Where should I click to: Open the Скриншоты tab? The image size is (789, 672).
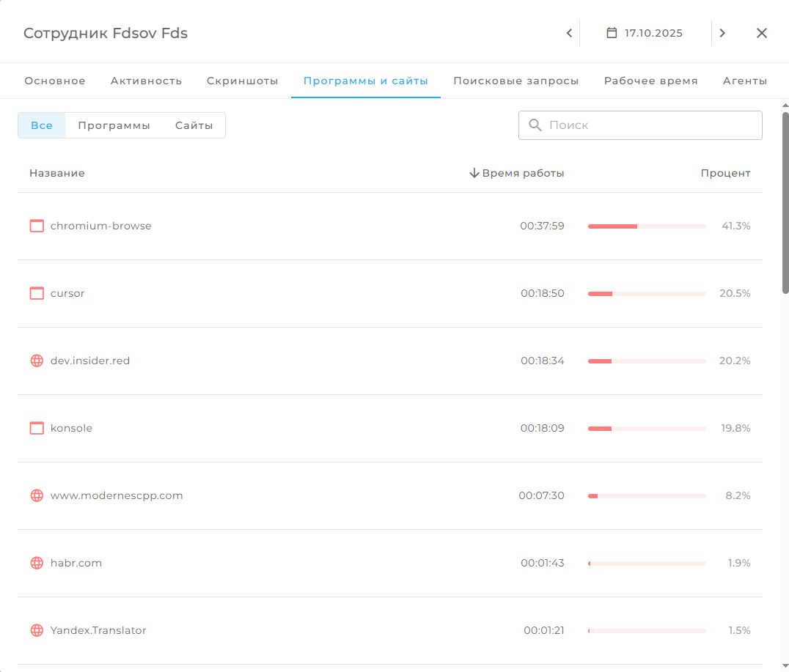click(242, 81)
